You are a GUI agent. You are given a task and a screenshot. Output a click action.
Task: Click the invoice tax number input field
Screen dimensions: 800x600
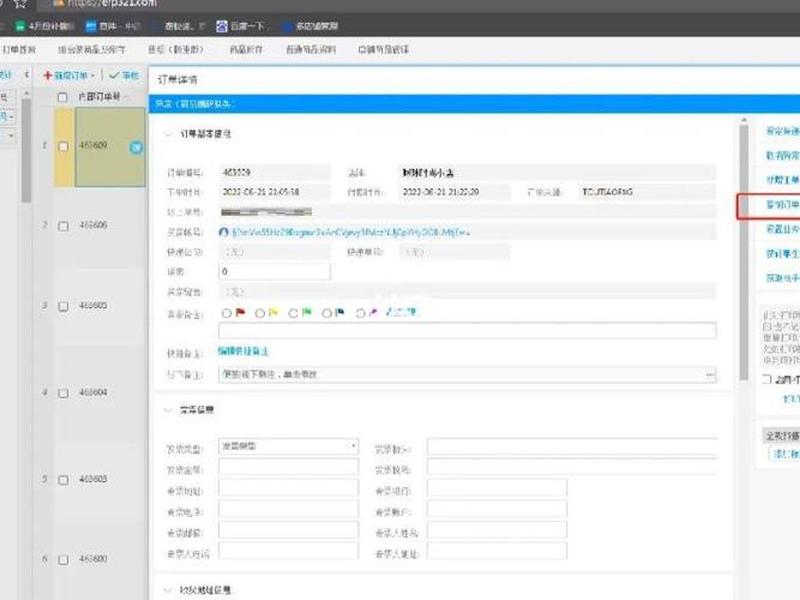[x=572, y=467]
